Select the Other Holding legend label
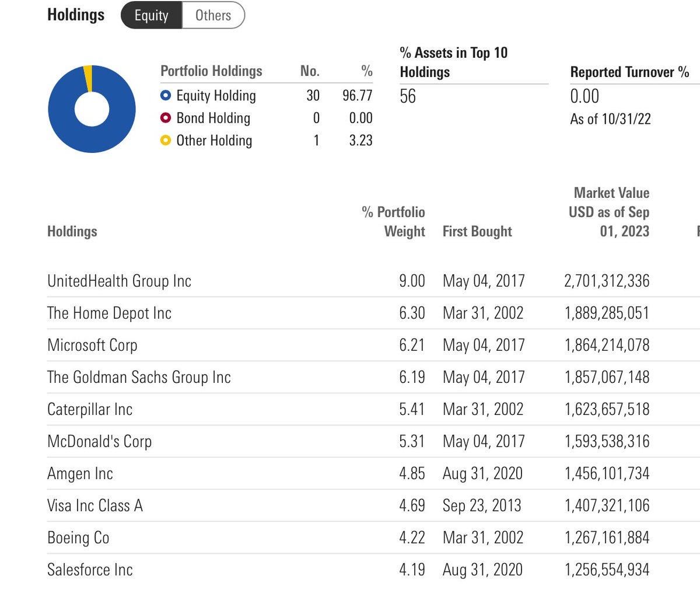This screenshot has height=600, width=700. tap(214, 140)
